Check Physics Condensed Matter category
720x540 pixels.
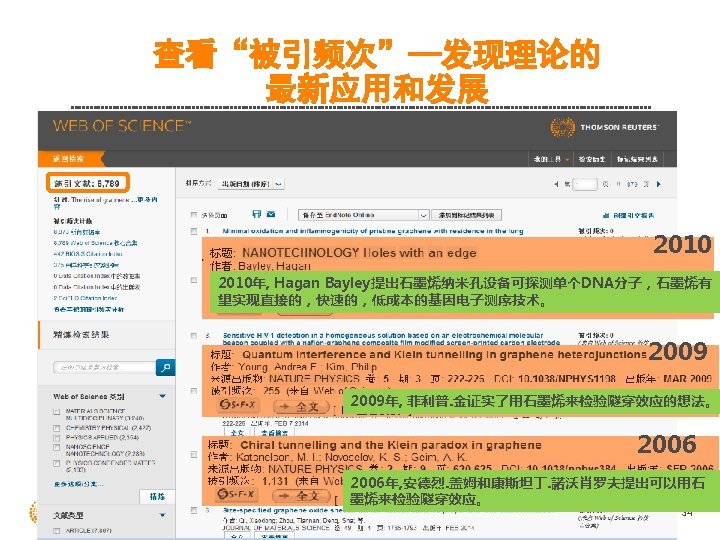[x=56, y=464]
